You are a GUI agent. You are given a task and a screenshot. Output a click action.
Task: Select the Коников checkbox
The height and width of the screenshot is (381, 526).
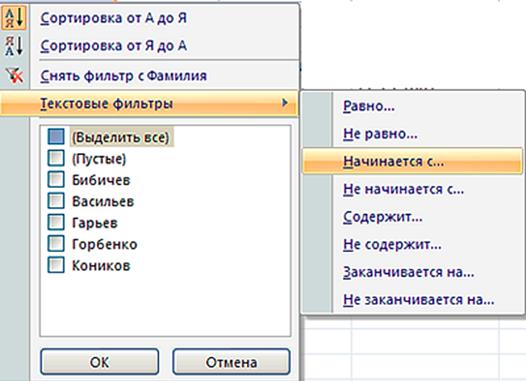(x=56, y=265)
